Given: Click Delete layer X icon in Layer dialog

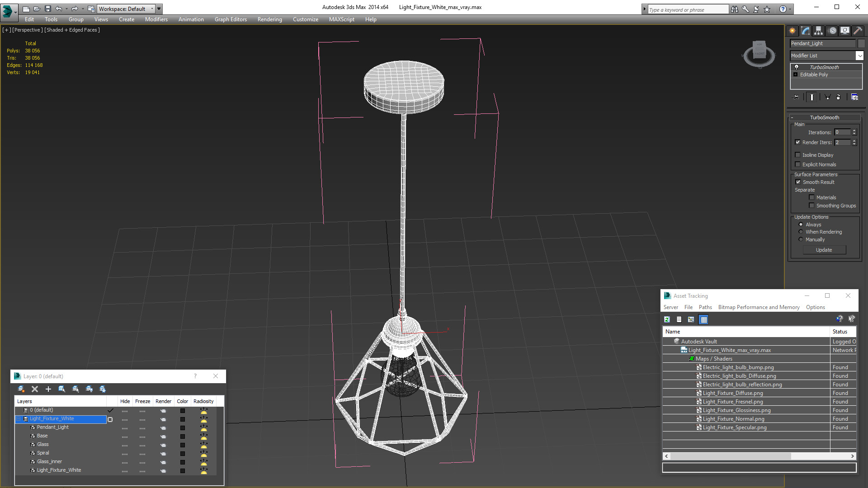Looking at the screenshot, I should [x=35, y=389].
